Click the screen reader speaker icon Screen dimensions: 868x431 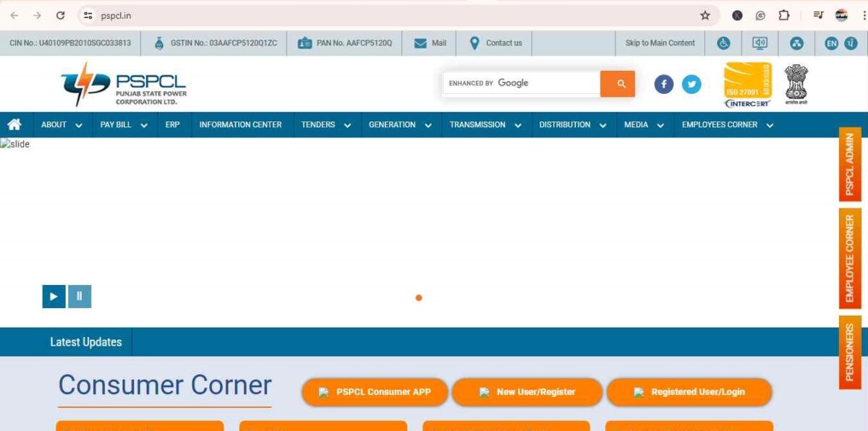pos(759,43)
